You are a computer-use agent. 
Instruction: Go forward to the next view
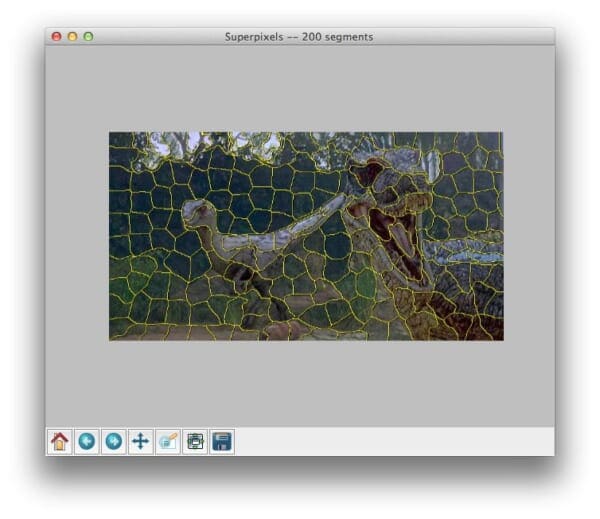[114, 441]
